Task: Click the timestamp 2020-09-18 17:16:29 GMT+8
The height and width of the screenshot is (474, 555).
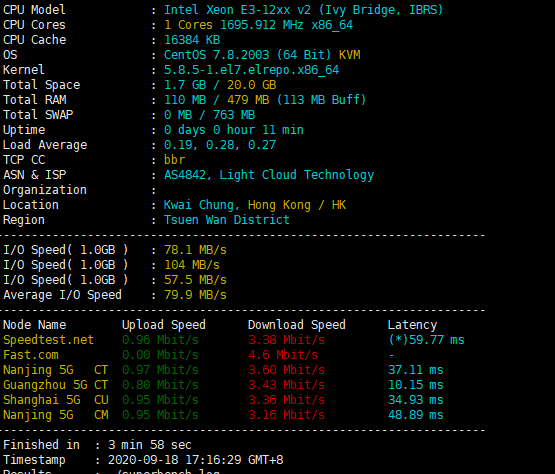Action: [x=195, y=460]
